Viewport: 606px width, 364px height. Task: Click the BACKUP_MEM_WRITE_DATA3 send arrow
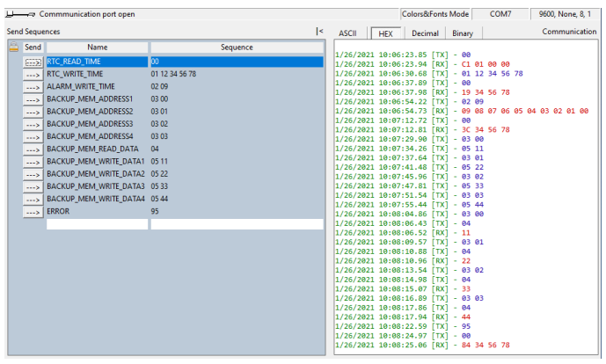tap(33, 186)
